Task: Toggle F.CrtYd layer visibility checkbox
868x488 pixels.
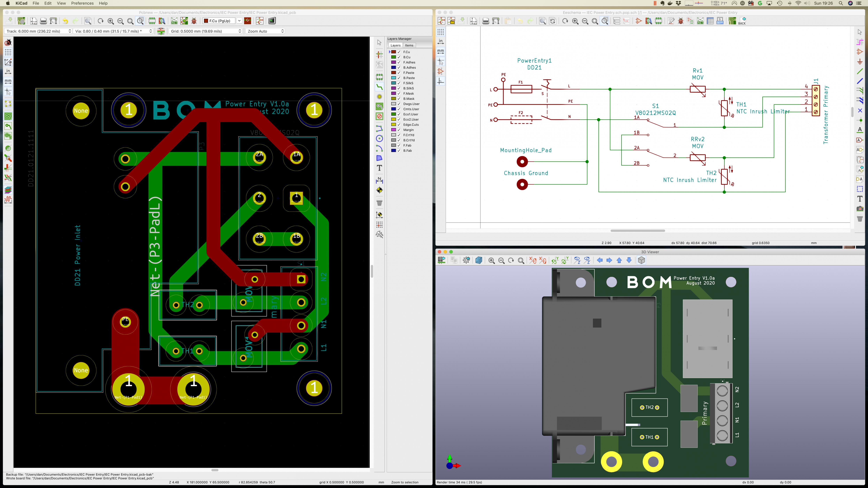Action: (x=399, y=135)
